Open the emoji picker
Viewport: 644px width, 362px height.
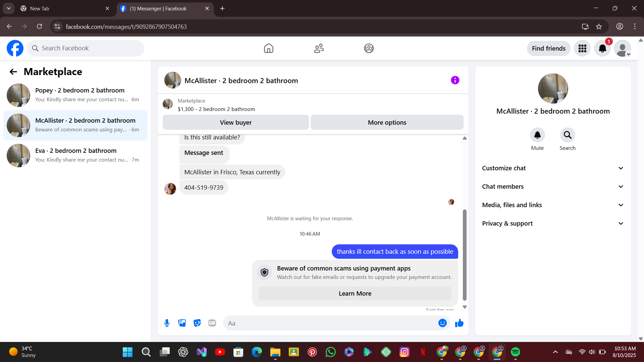[442, 323]
